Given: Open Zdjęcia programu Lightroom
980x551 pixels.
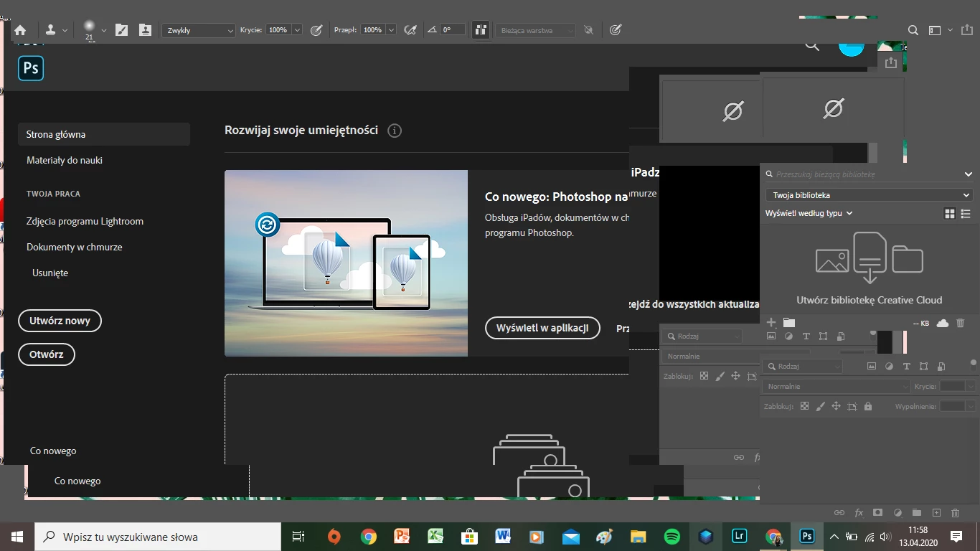Looking at the screenshot, I should pyautogui.click(x=85, y=221).
